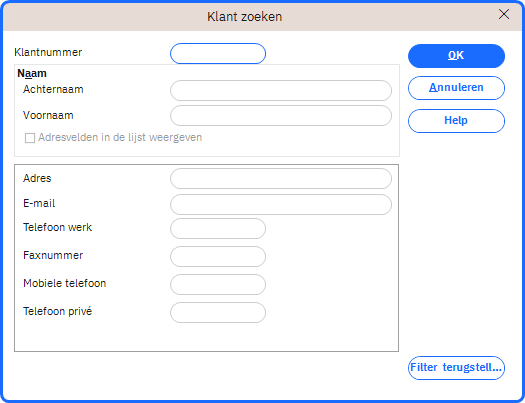525x403 pixels.
Task: Reset filter via Filter terugstell... button
Action: (456, 368)
